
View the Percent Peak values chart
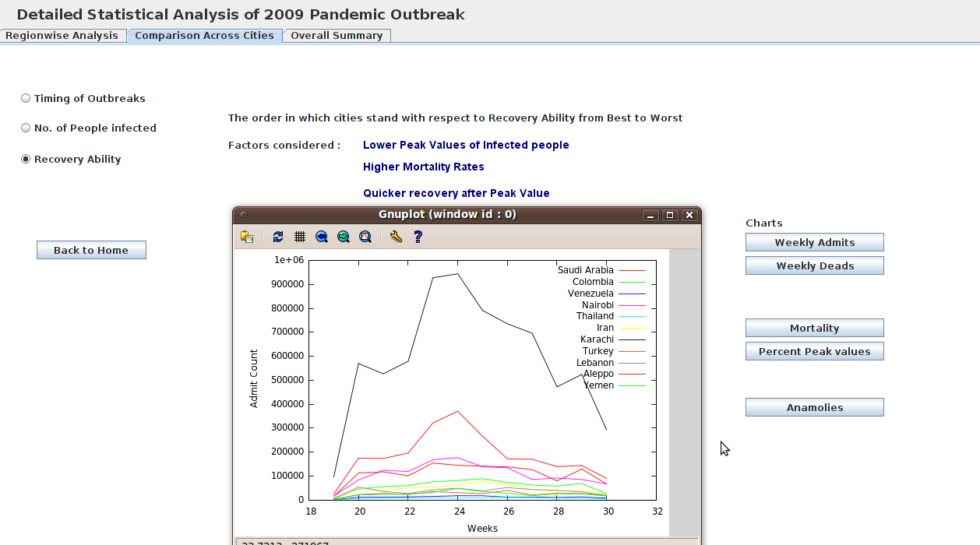(x=815, y=351)
